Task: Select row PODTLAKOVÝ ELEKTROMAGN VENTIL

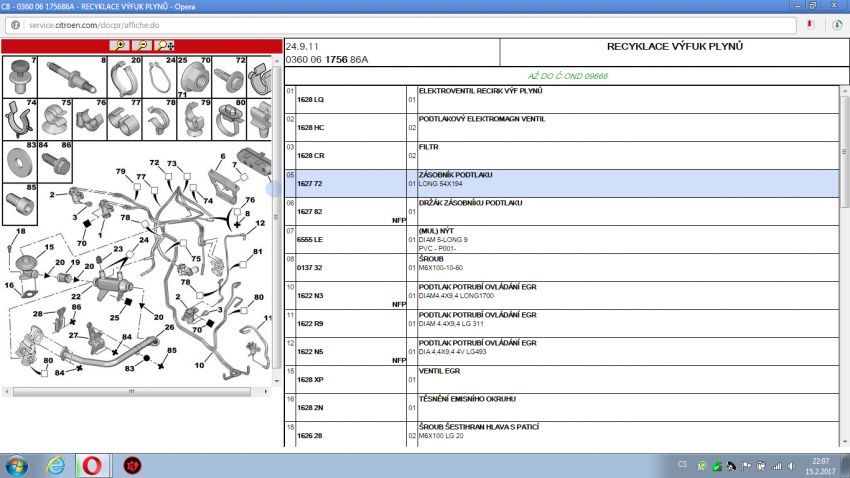Action: pyautogui.click(x=562, y=128)
